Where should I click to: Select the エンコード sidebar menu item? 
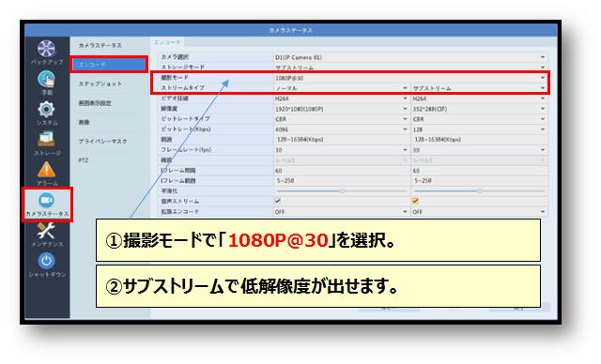[109, 65]
